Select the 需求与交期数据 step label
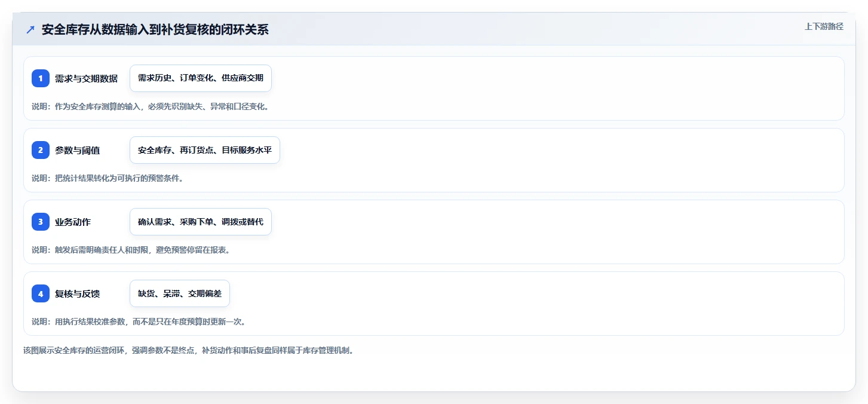The image size is (868, 404). click(x=86, y=78)
